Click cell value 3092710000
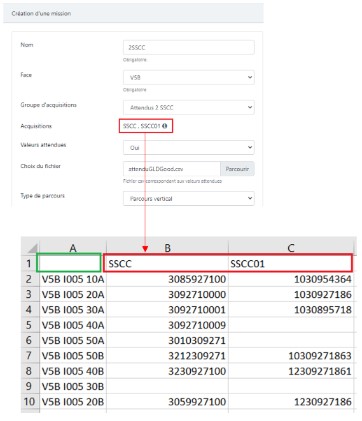This screenshot has height=421, width=362. (x=167, y=294)
